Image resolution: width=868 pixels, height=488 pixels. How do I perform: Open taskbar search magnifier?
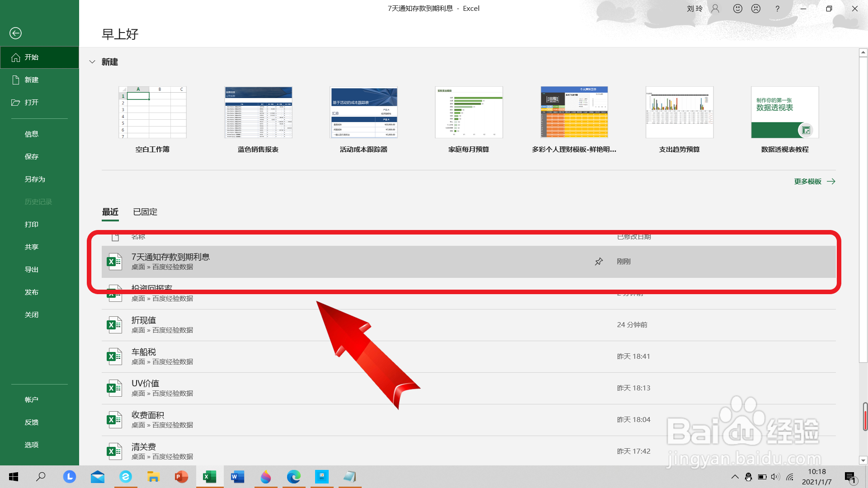pyautogui.click(x=41, y=477)
